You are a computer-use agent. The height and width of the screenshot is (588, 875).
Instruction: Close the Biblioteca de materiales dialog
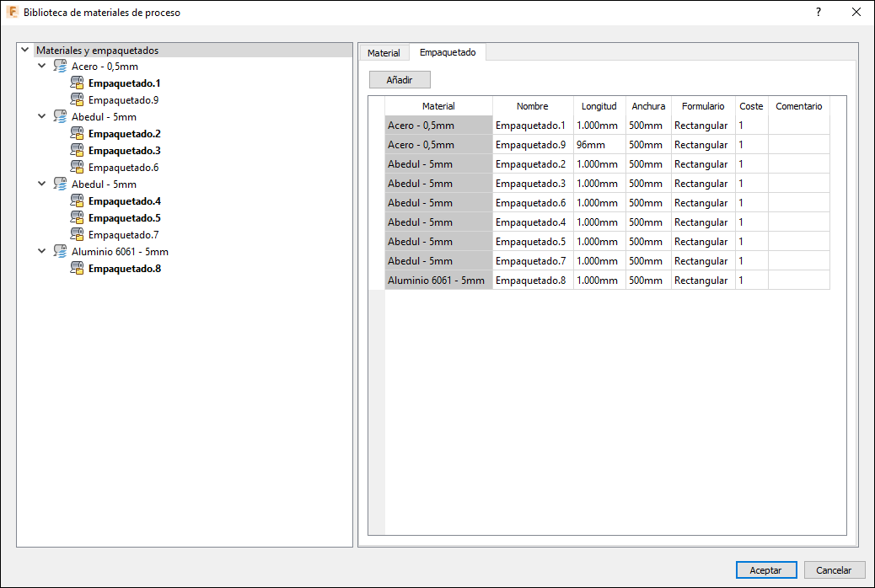[x=856, y=13]
